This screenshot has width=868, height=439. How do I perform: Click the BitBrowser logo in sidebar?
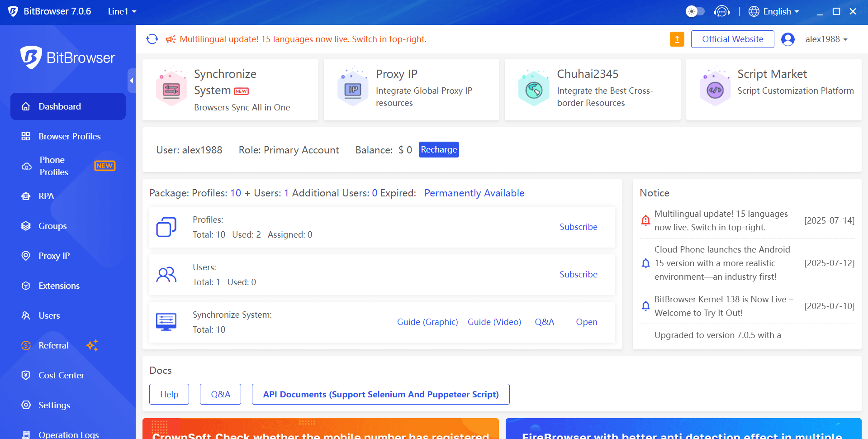click(x=67, y=57)
